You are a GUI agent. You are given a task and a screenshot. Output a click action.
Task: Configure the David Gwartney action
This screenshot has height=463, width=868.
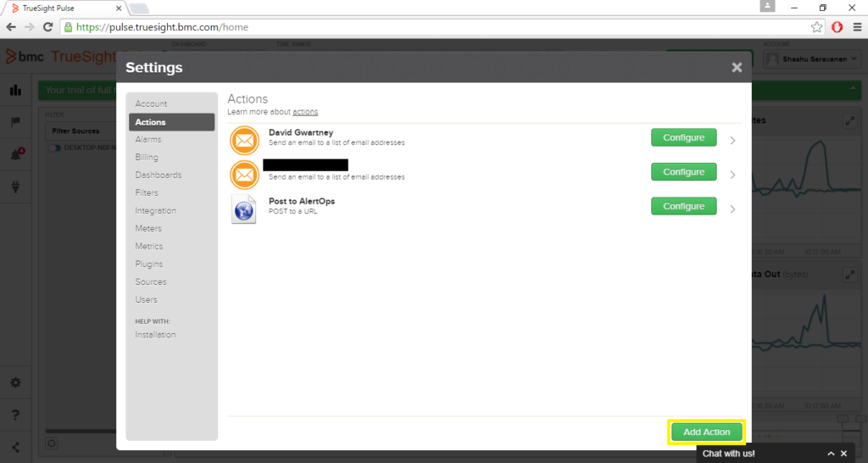click(x=684, y=137)
